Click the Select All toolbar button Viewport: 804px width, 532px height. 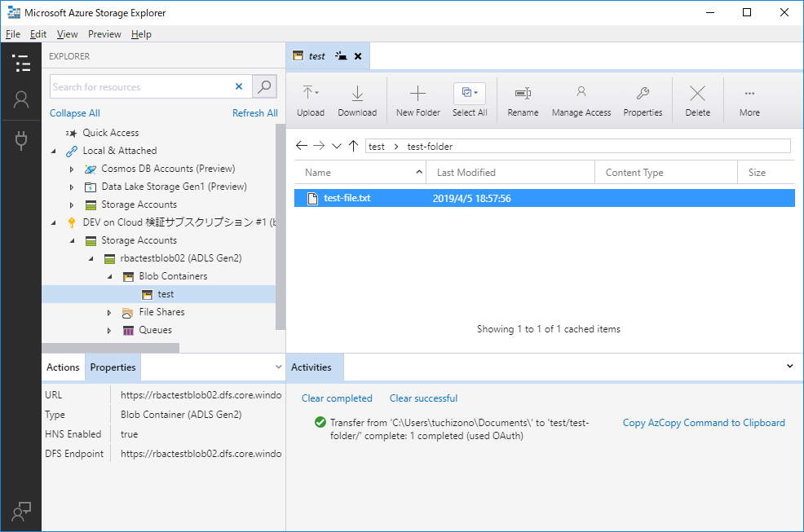pos(470,101)
